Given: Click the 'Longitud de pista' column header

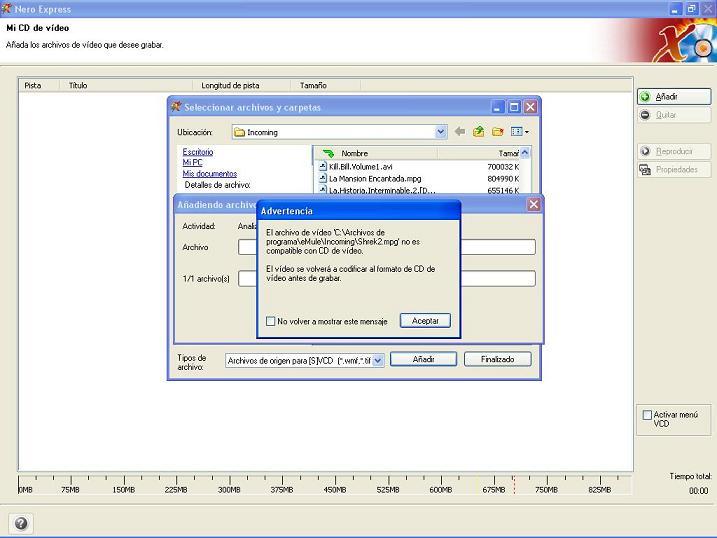Looking at the screenshot, I should 241,85.
